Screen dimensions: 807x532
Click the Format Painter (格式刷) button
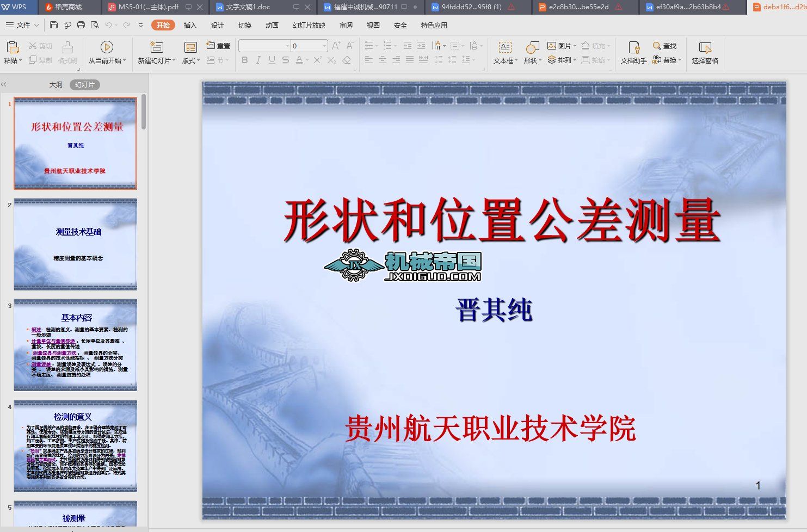click(x=67, y=52)
